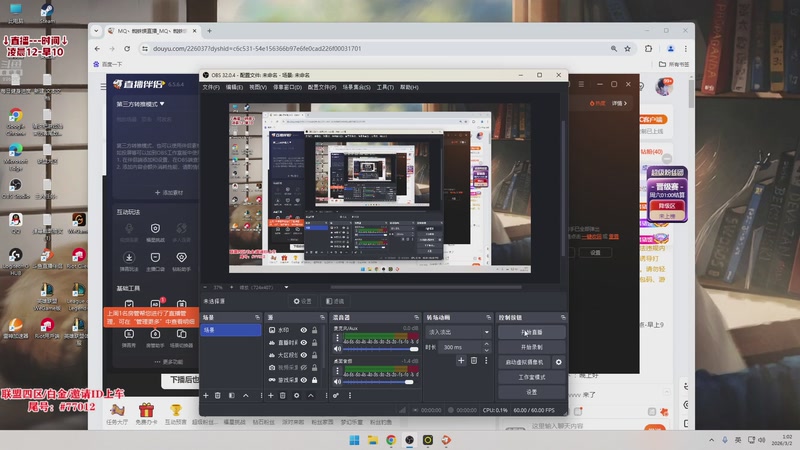This screenshot has width=800, height=450.
Task: Click 钻粉助手 icon in 直播伴侣
Action: click(x=181, y=257)
